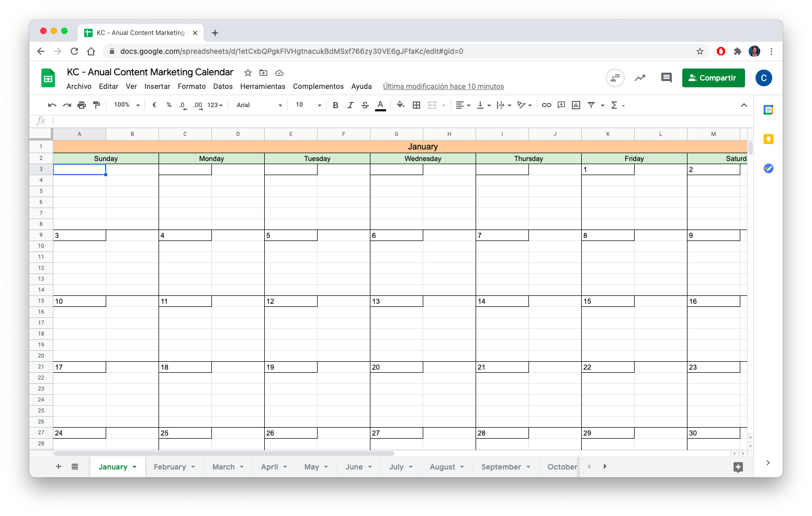Select the Paint format tool
The image size is (812, 516).
pyautogui.click(x=96, y=105)
